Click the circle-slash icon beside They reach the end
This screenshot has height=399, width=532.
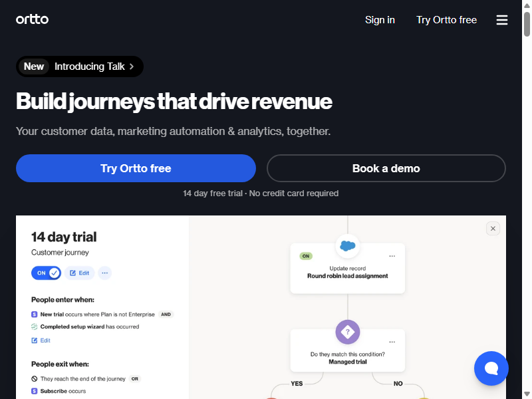pyautogui.click(x=35, y=378)
